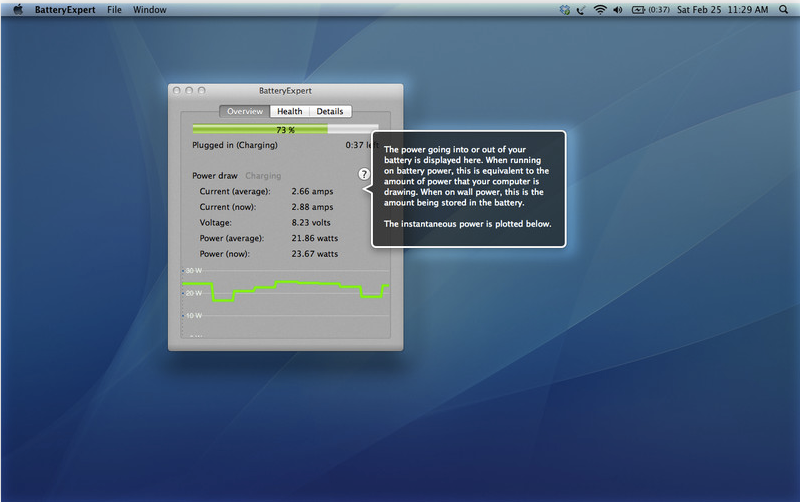Click the greyed Charging label

click(x=263, y=175)
